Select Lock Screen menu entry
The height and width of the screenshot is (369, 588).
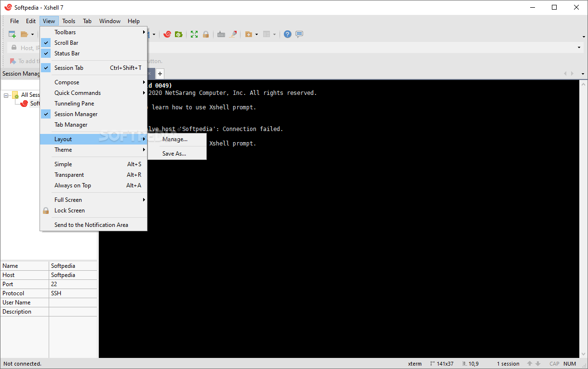click(x=94, y=211)
